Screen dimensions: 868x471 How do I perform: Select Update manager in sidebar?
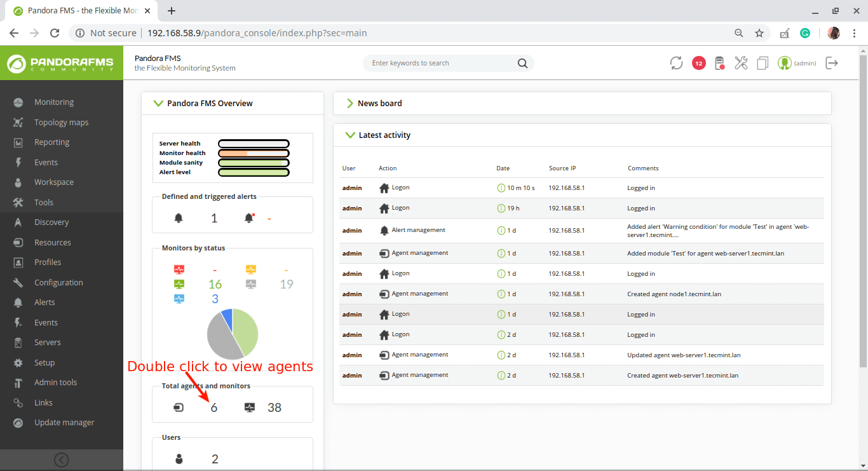pos(64,423)
